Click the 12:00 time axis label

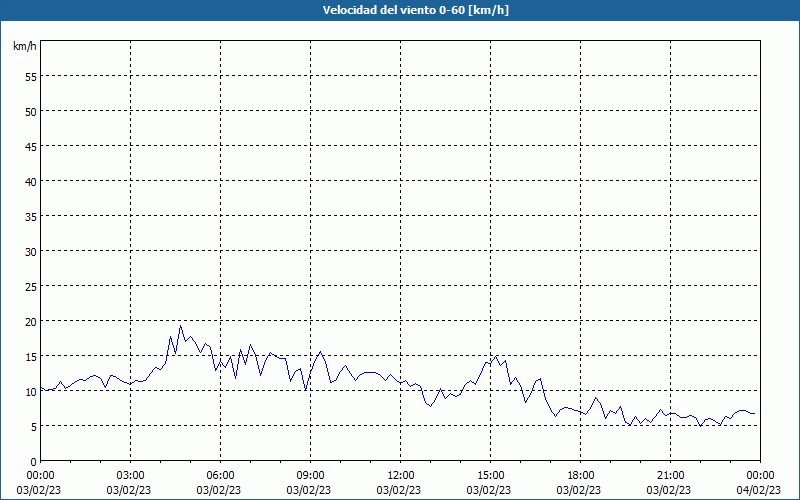[x=401, y=476]
